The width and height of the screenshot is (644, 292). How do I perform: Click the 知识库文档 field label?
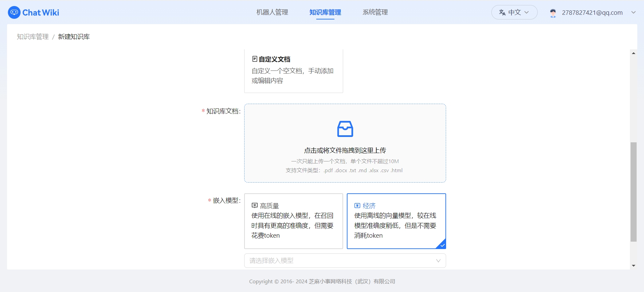point(223,111)
